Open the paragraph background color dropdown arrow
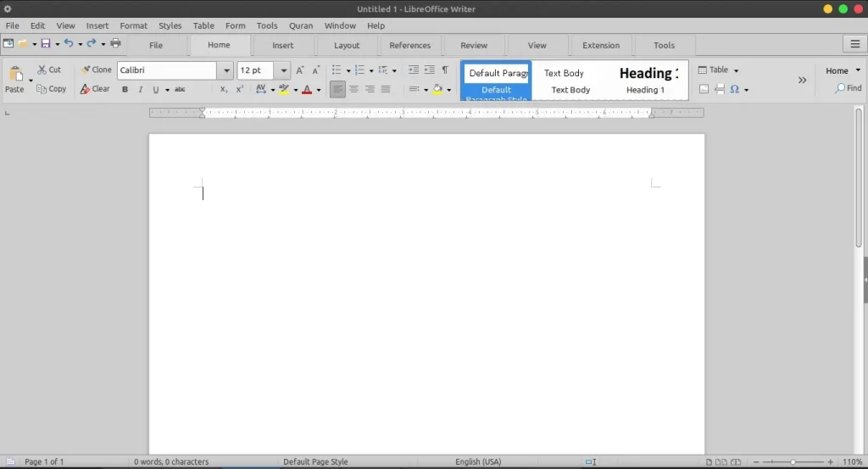868x469 pixels. [x=449, y=90]
